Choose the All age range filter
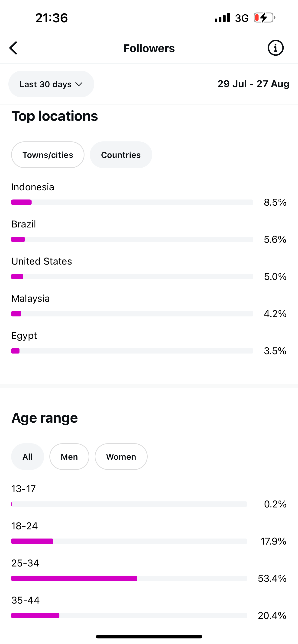298x644 pixels. click(28, 456)
